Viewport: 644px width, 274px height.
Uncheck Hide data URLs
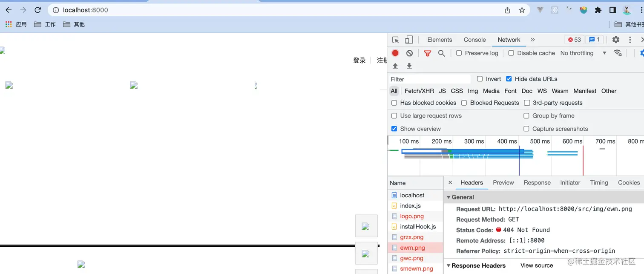(509, 79)
